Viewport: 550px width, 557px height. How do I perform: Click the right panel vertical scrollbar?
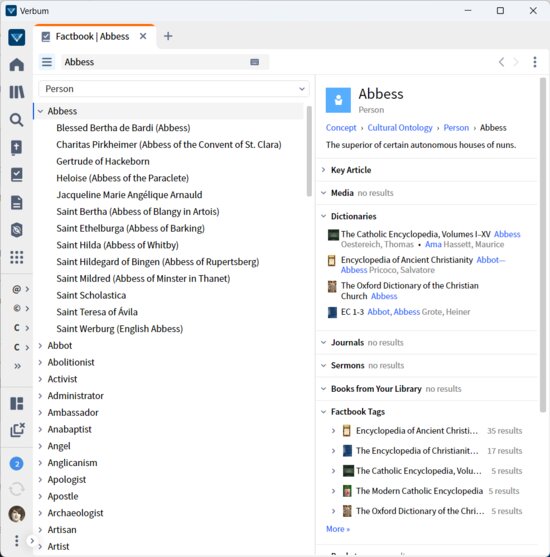pos(543,245)
